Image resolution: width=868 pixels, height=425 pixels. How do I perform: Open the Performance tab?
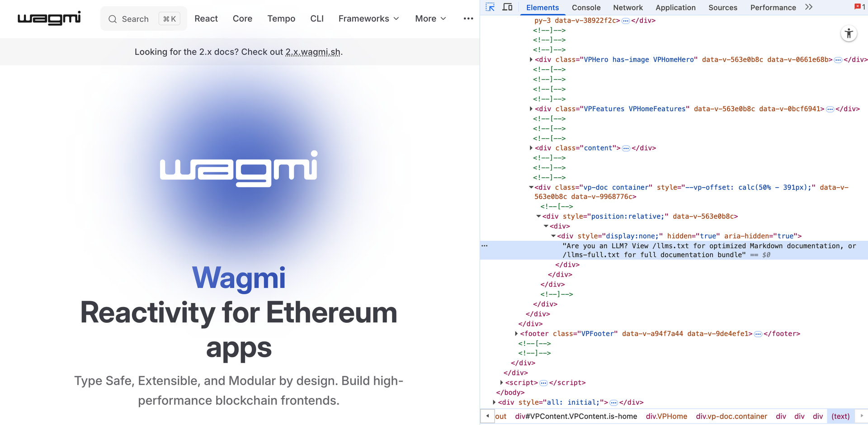[773, 8]
